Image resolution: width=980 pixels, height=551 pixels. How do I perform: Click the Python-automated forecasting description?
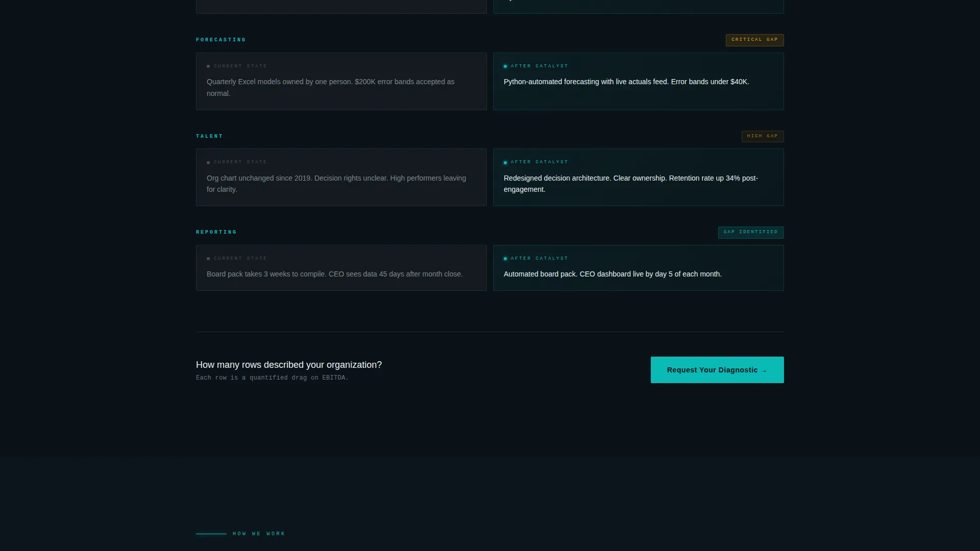(626, 82)
